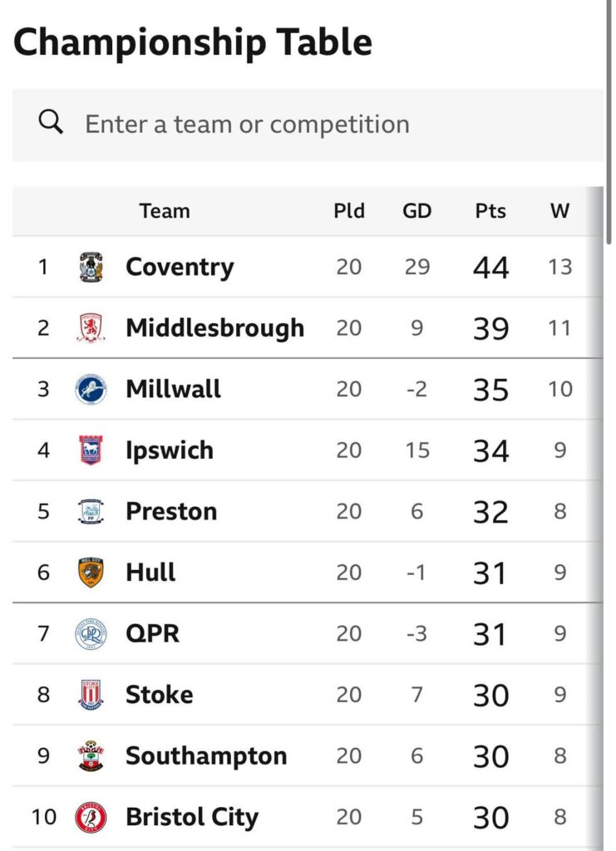The width and height of the screenshot is (616, 851).
Task: Open the Middlesbrough team link
Action: 214,328
